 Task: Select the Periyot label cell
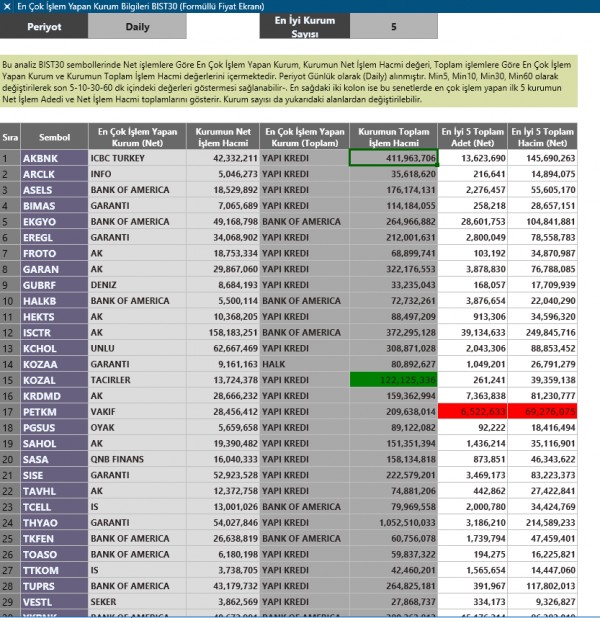(44, 26)
